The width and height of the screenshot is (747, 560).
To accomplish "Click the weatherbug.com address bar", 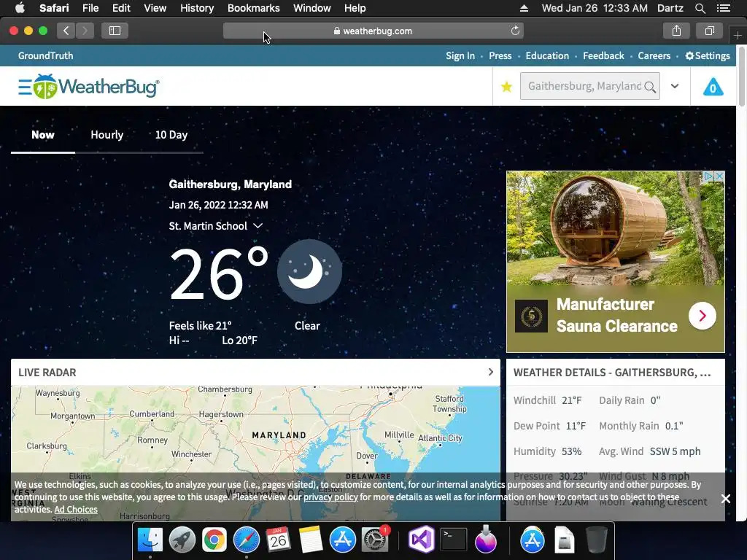I will pyautogui.click(x=373, y=31).
